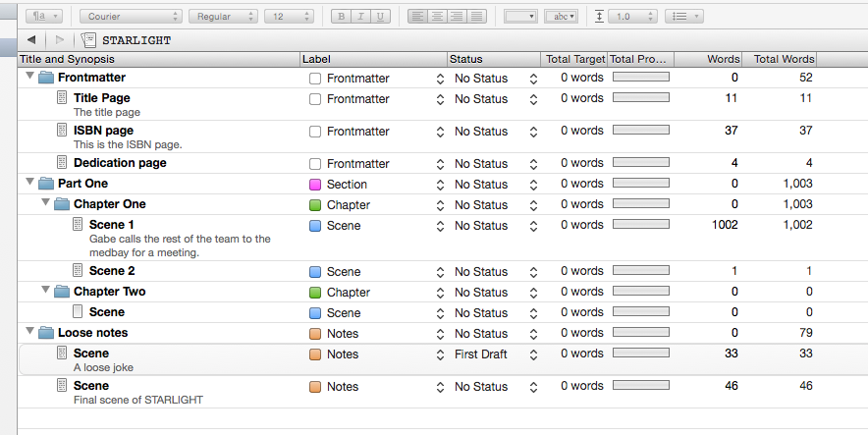Viewport: 868px width, 435px height.
Task: Select center text alignment
Action: (x=437, y=17)
